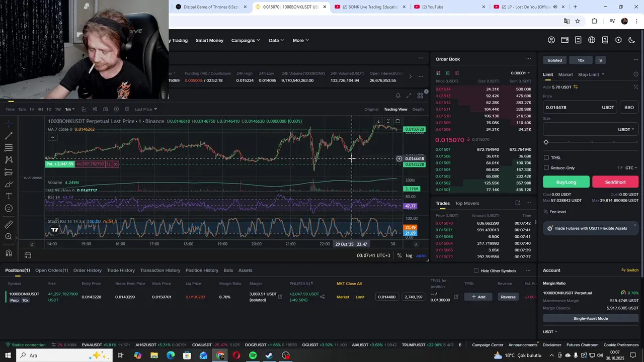Click MKT Close All
Image resolution: width=644 pixels, height=362 pixels.
point(349,284)
